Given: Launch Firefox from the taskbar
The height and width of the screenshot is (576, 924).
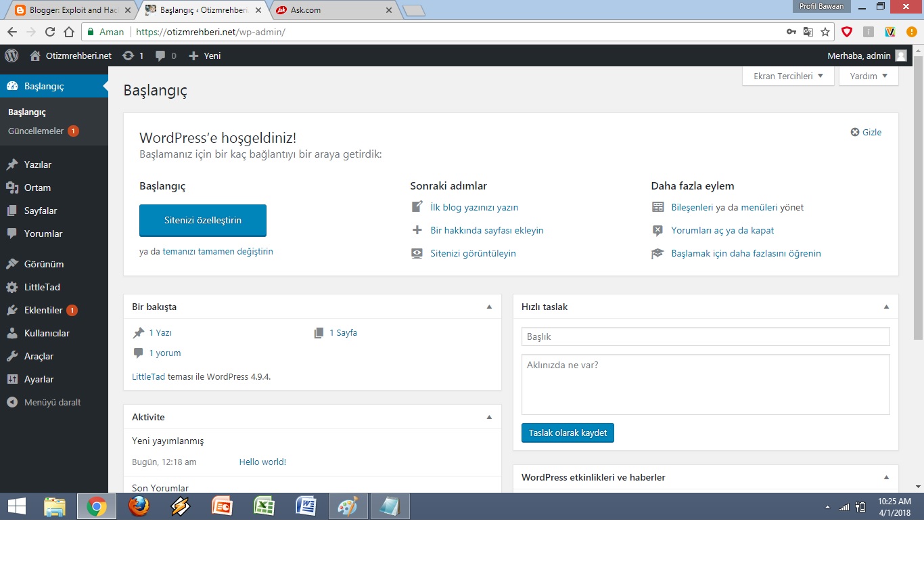Looking at the screenshot, I should point(139,506).
